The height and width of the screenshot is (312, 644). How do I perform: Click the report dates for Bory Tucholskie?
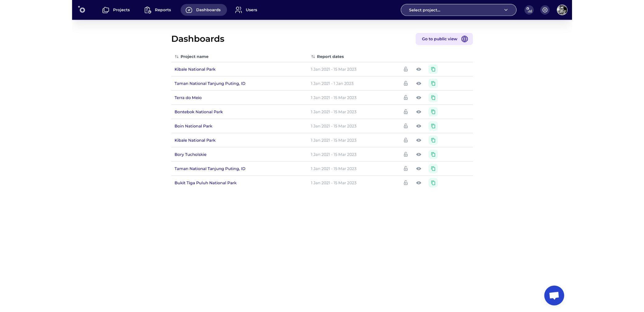[333, 154]
